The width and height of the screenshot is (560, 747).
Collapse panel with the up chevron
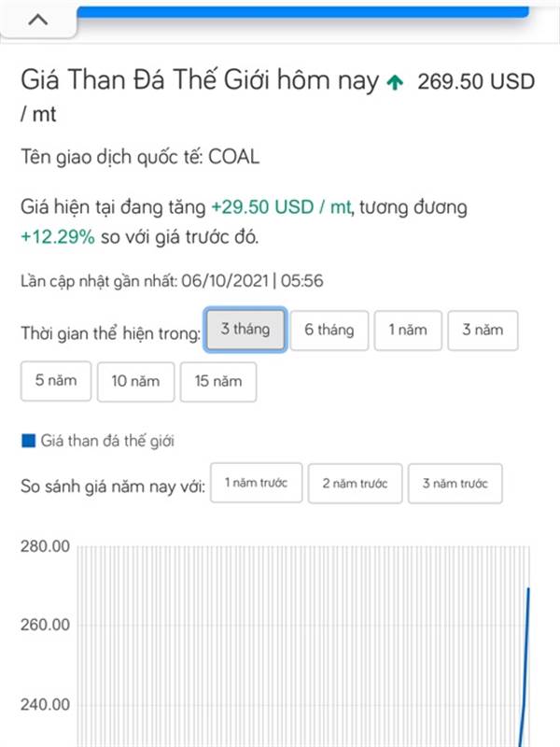[x=37, y=20]
